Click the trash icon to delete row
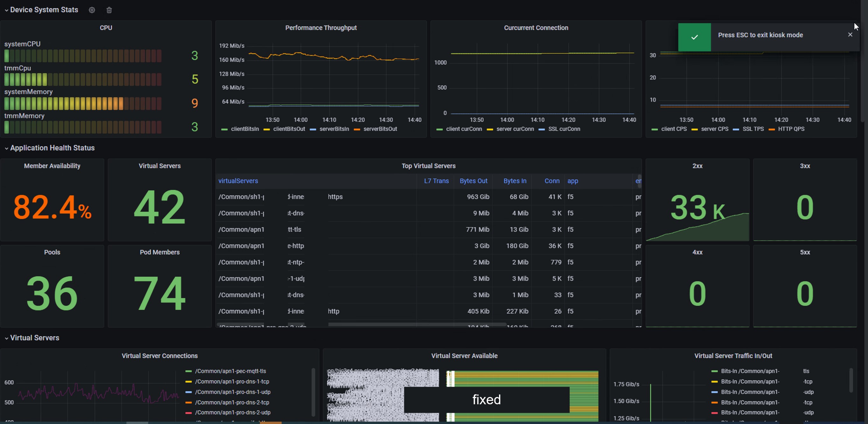This screenshot has height=424, width=868. [109, 10]
